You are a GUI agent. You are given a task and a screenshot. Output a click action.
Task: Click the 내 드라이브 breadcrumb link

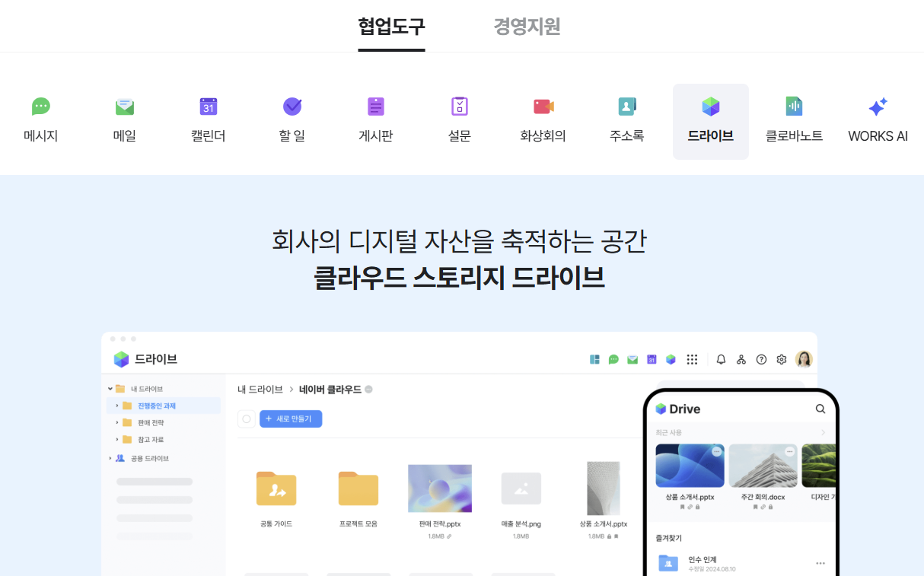tap(260, 390)
